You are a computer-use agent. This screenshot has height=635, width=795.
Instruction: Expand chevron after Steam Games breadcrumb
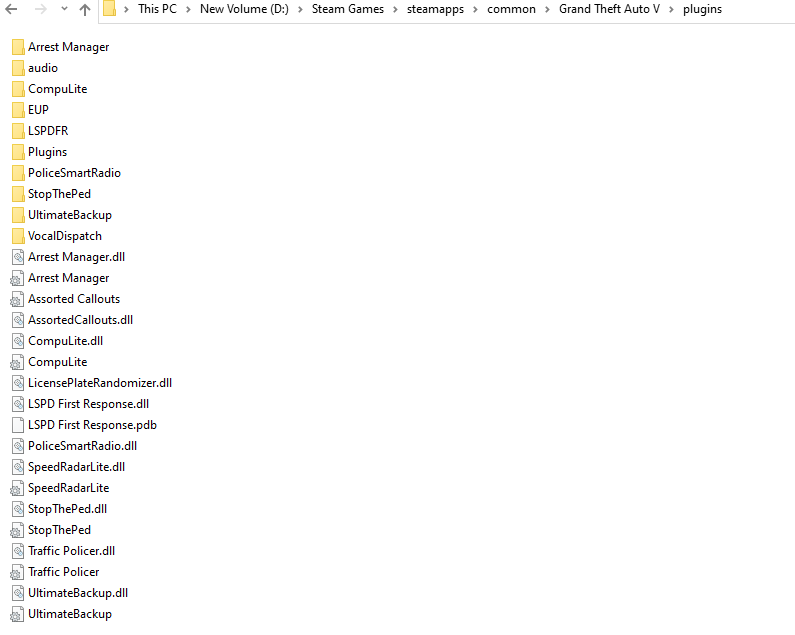click(395, 9)
